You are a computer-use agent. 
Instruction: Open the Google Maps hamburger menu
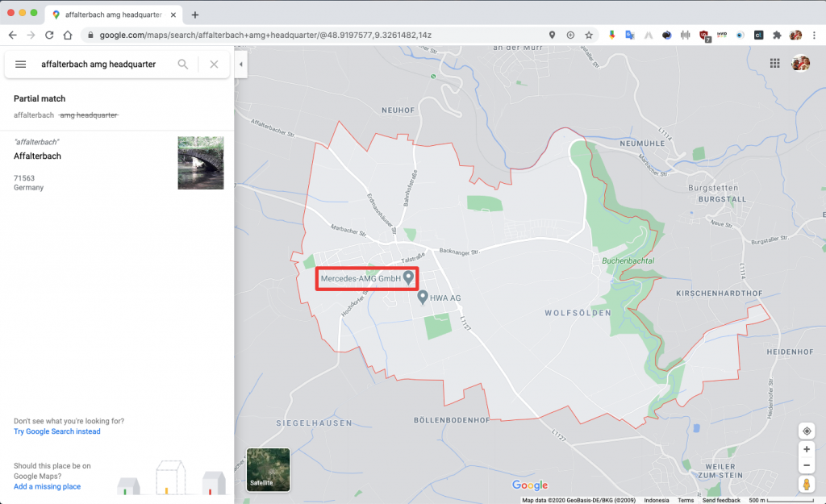(x=20, y=65)
